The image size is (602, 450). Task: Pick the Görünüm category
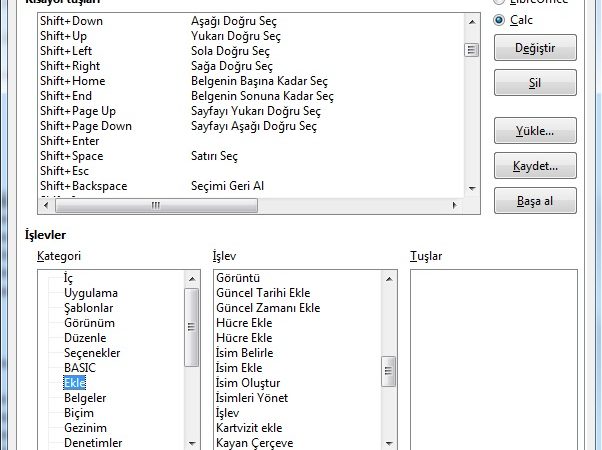point(89,323)
